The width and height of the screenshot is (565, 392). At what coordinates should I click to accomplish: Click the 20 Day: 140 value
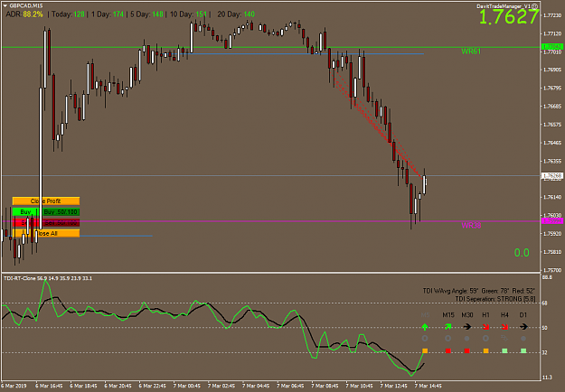pyautogui.click(x=236, y=14)
